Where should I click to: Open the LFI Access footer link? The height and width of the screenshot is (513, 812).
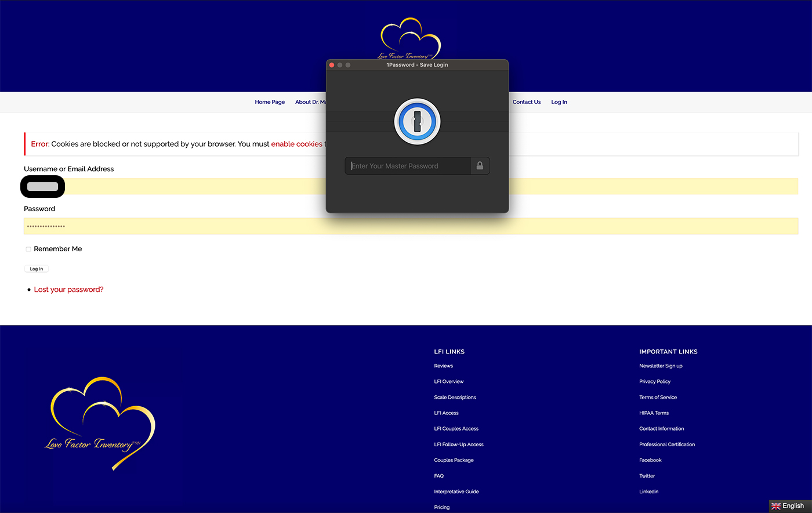click(447, 413)
